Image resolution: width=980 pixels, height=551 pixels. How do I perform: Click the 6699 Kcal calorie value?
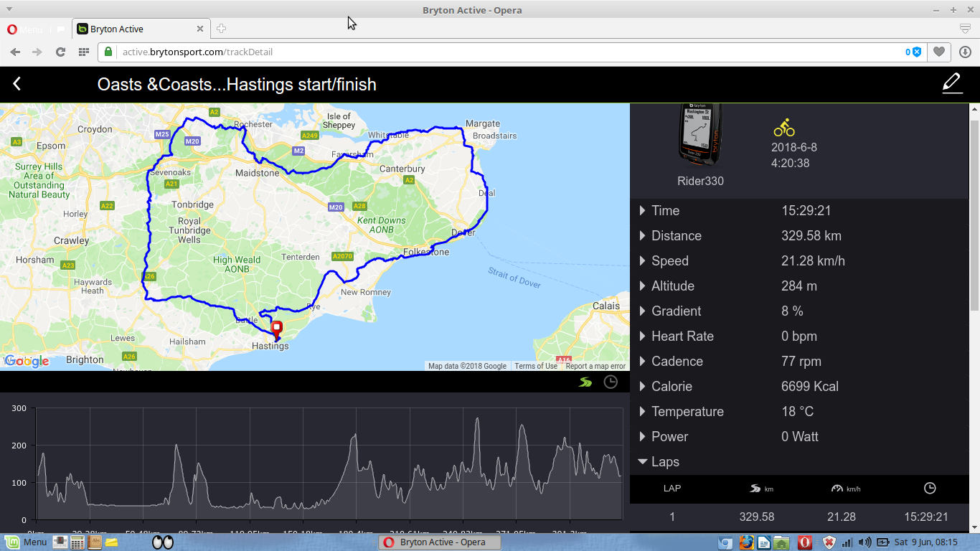point(810,386)
